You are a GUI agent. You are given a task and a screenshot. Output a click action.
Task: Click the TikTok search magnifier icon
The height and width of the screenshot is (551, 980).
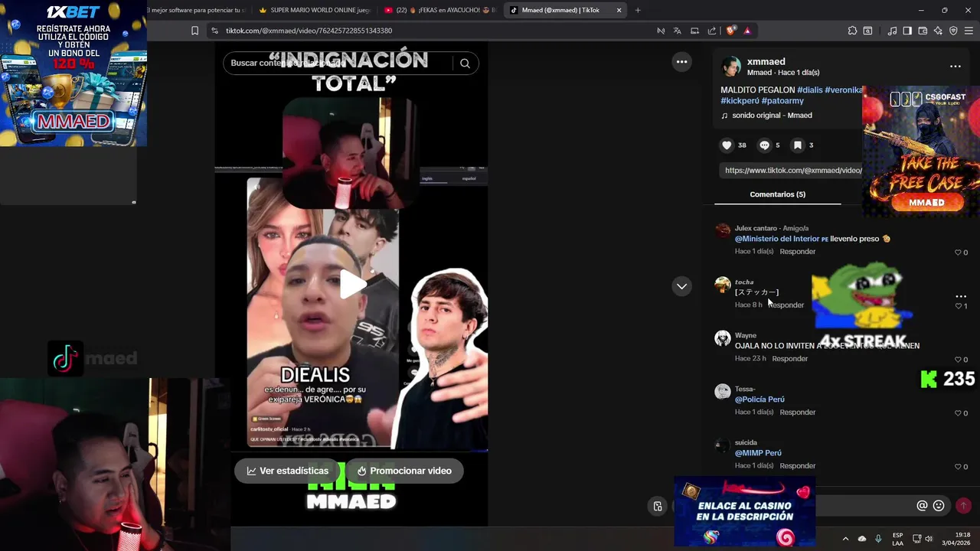(465, 64)
